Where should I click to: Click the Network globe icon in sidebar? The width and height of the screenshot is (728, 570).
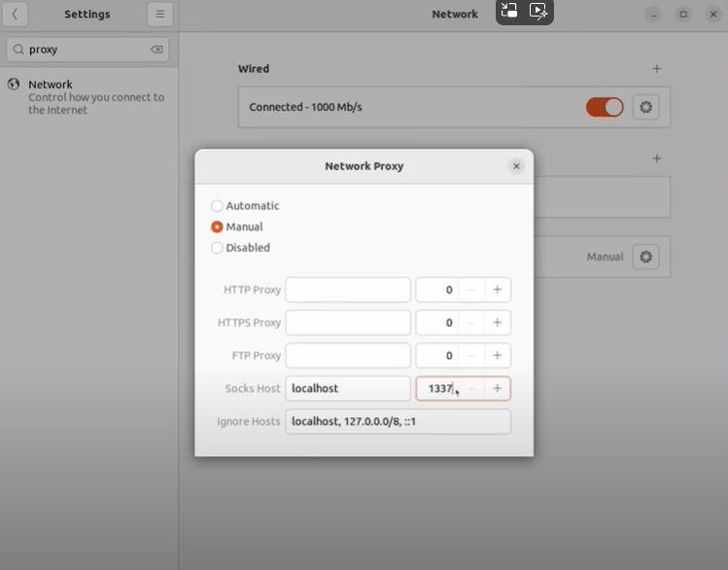[14, 84]
